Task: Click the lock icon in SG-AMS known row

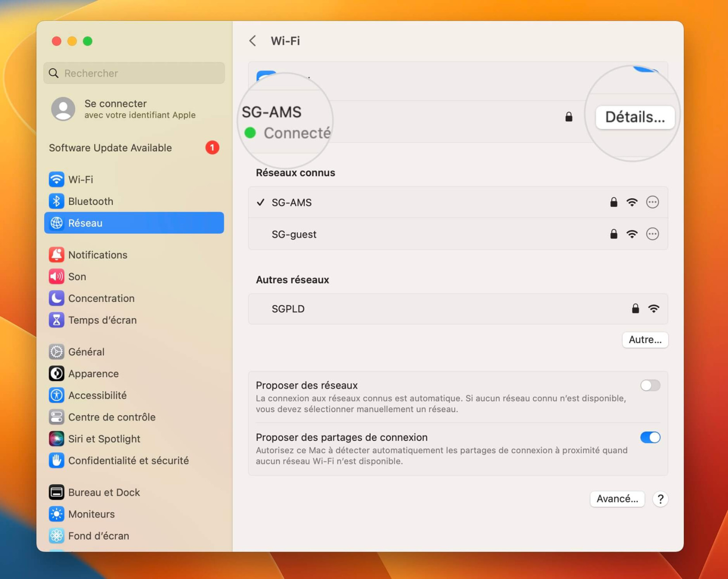Action: click(613, 202)
